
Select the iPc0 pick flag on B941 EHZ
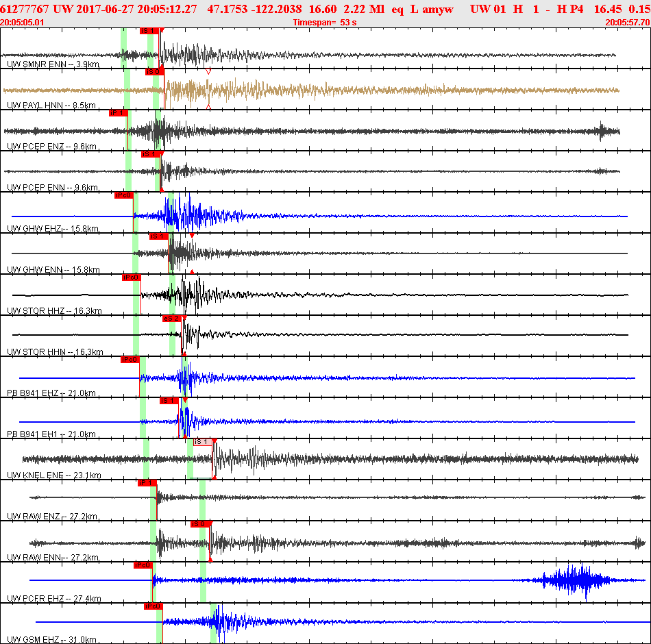click(130, 360)
